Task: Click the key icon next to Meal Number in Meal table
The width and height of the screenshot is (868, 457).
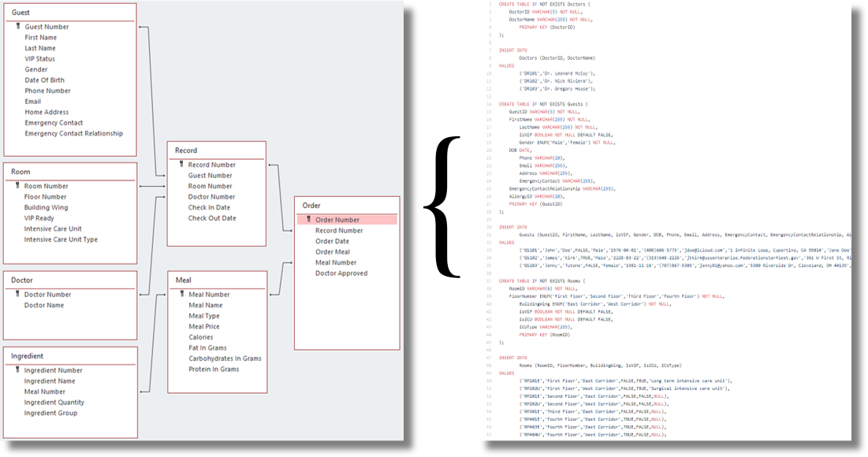Action: 181,295
